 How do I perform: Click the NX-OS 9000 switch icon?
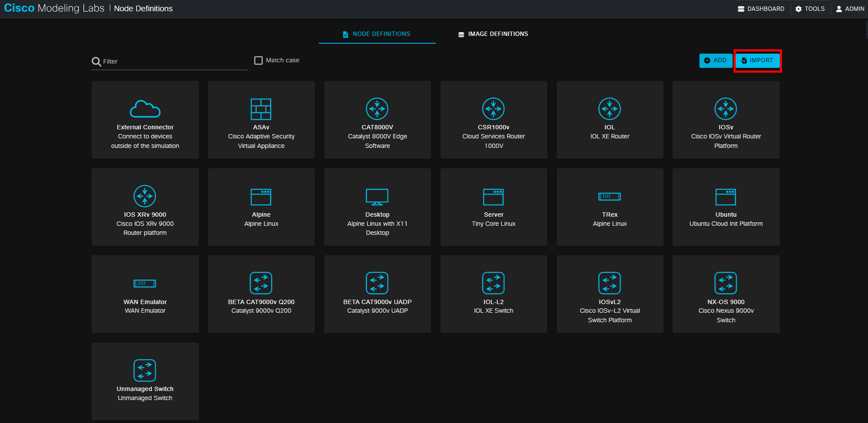726,283
